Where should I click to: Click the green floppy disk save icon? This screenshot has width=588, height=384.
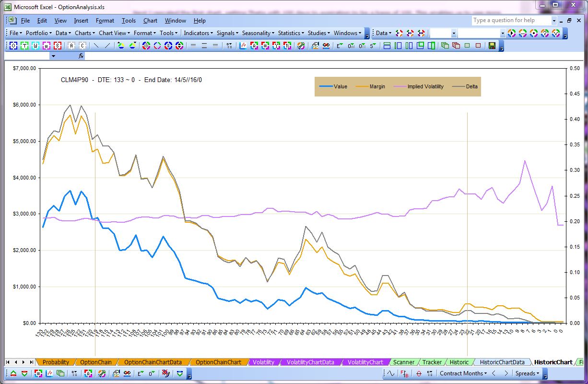(492, 46)
